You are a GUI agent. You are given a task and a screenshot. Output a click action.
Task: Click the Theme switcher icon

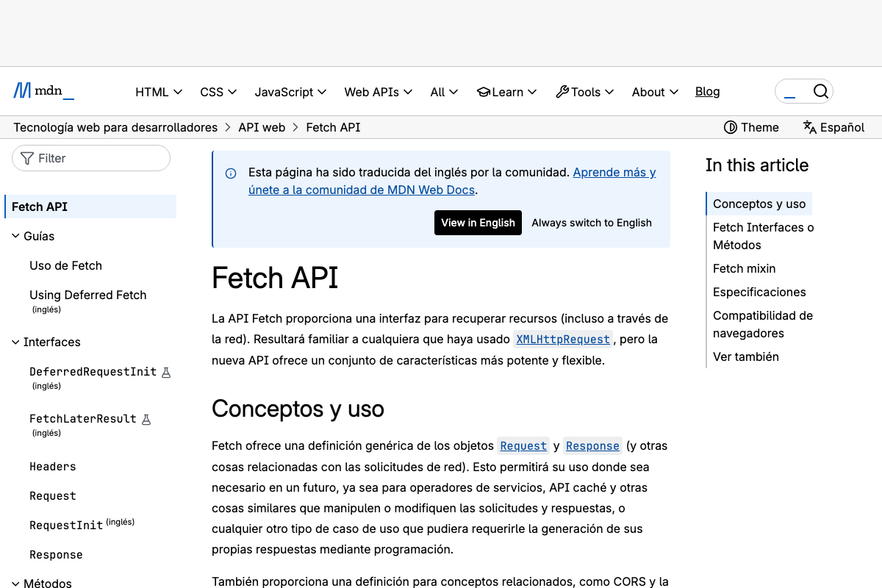731,127
